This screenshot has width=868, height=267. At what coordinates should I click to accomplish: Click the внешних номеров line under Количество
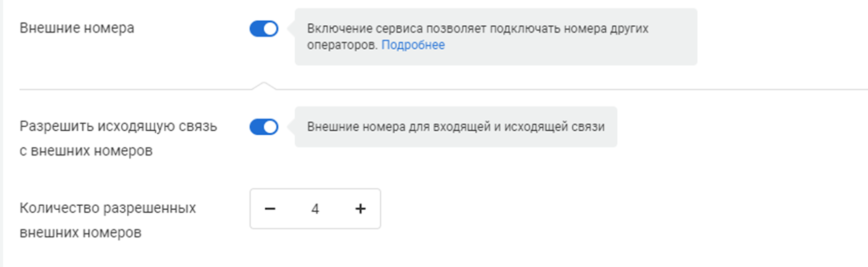point(80,233)
